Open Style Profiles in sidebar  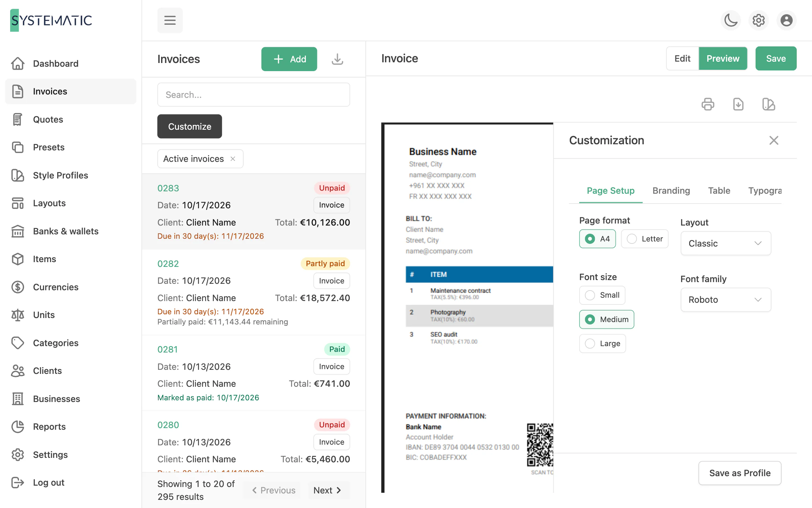(x=70, y=175)
